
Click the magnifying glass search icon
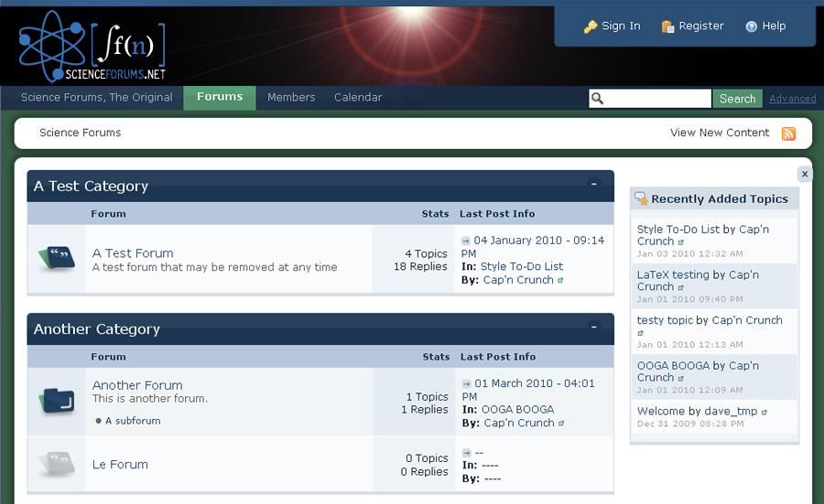(x=597, y=98)
